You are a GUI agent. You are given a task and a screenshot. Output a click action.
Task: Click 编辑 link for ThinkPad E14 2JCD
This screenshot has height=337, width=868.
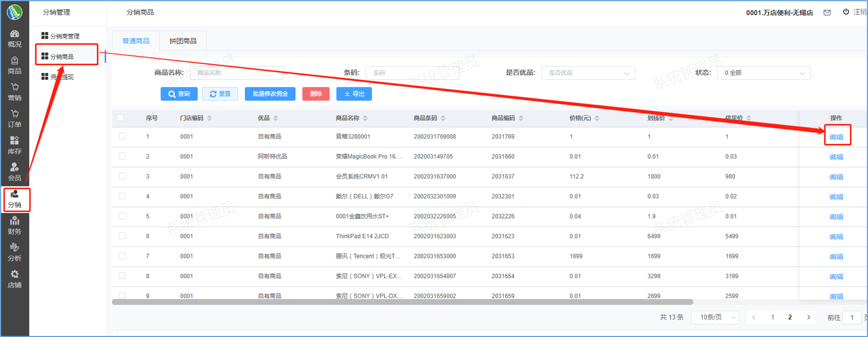(836, 237)
